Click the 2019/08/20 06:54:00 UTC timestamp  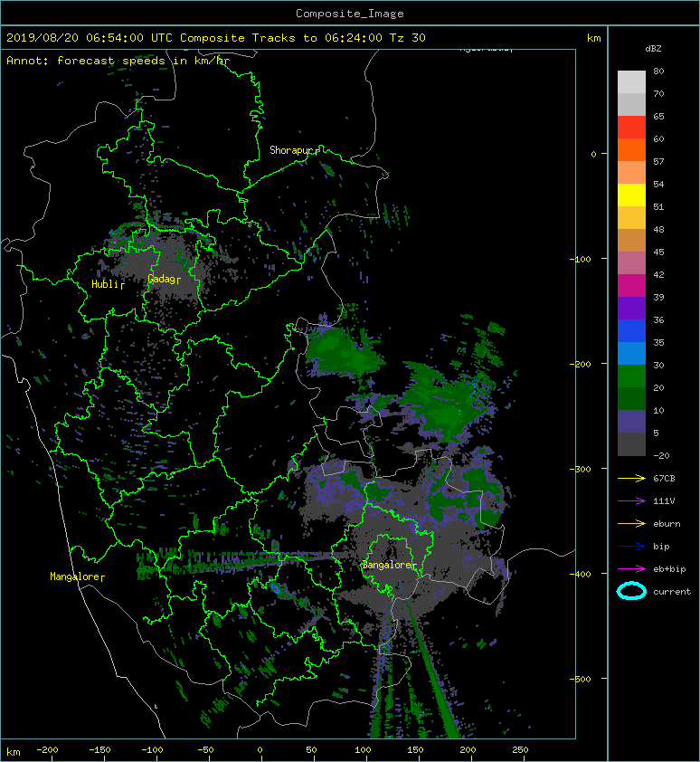89,38
